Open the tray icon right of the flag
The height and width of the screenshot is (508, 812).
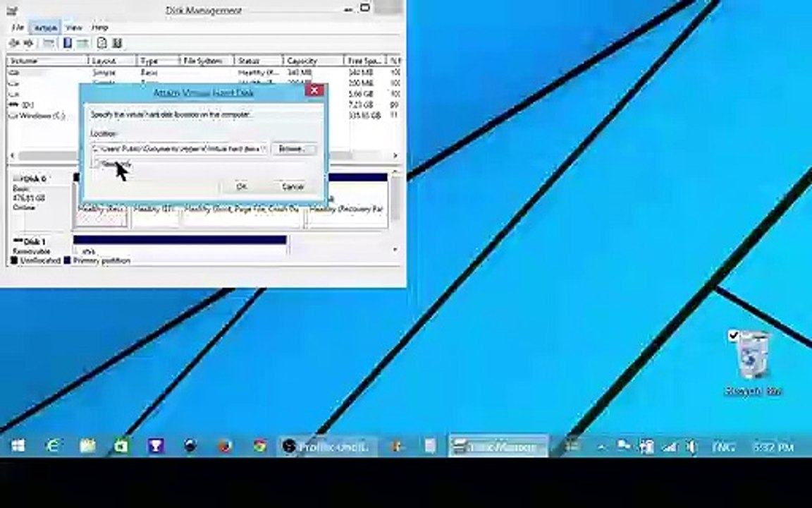click(x=646, y=447)
